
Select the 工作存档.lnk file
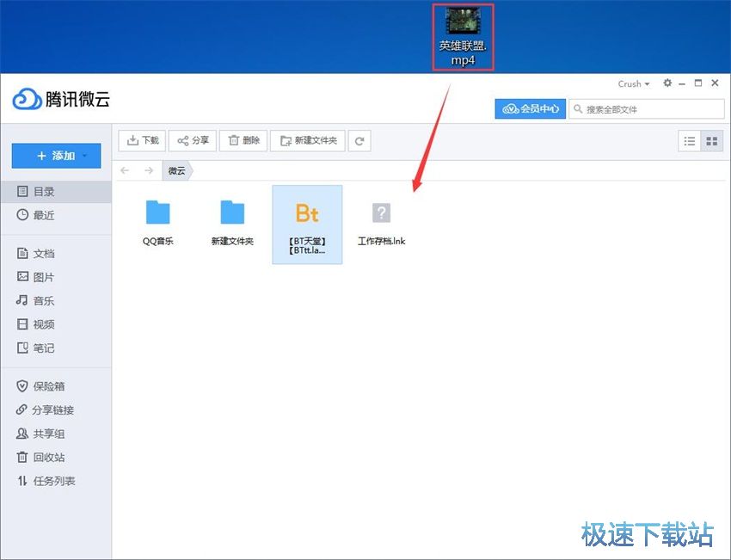pyautogui.click(x=381, y=223)
